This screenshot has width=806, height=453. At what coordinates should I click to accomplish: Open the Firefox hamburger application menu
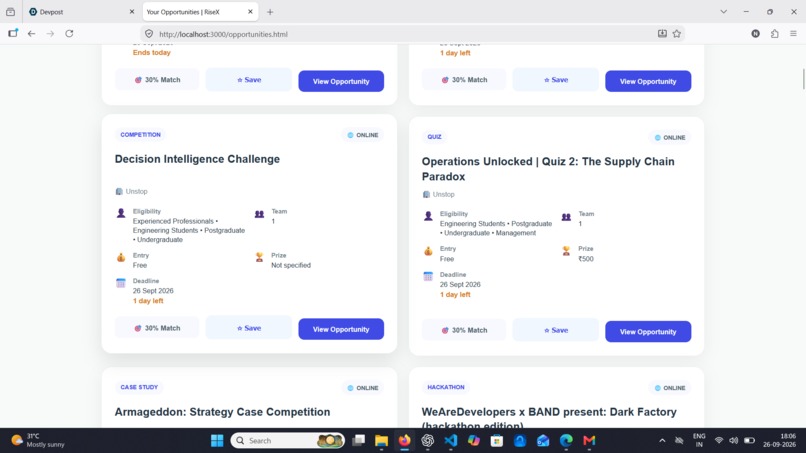pyautogui.click(x=793, y=34)
